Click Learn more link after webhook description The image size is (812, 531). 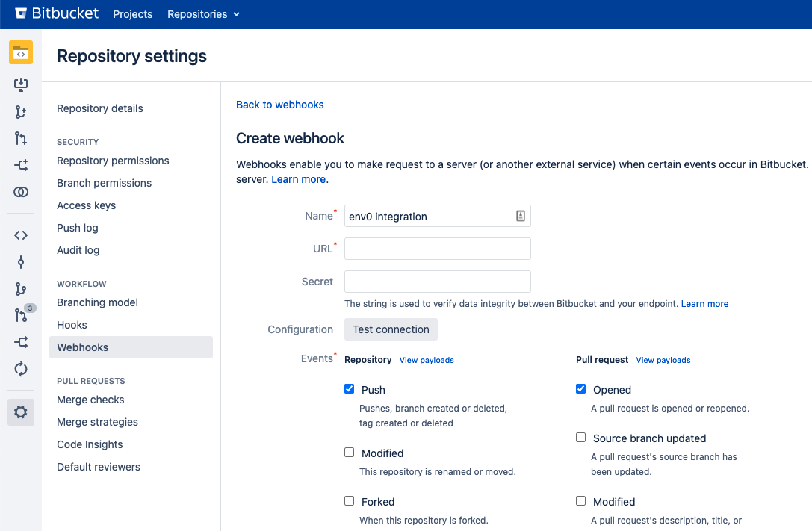298,179
